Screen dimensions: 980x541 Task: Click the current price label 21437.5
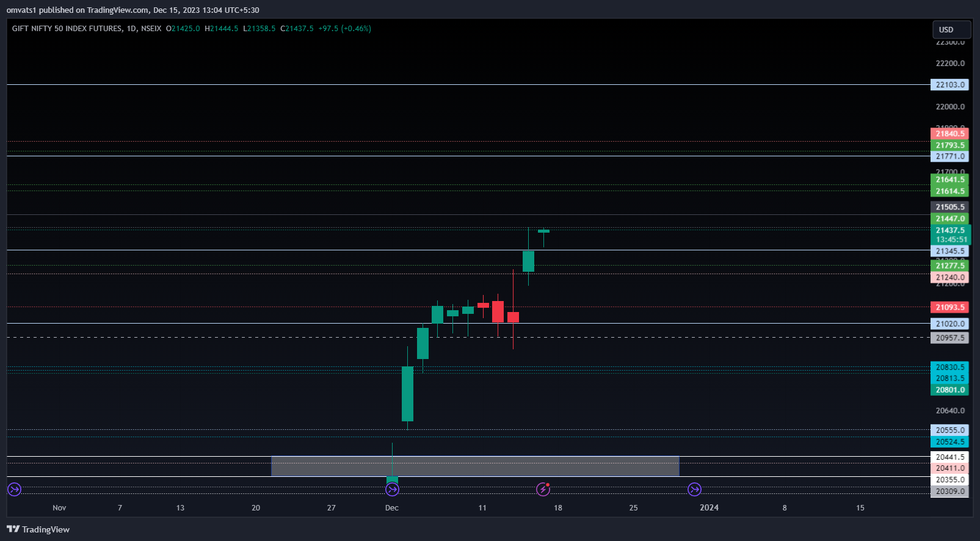pos(949,230)
